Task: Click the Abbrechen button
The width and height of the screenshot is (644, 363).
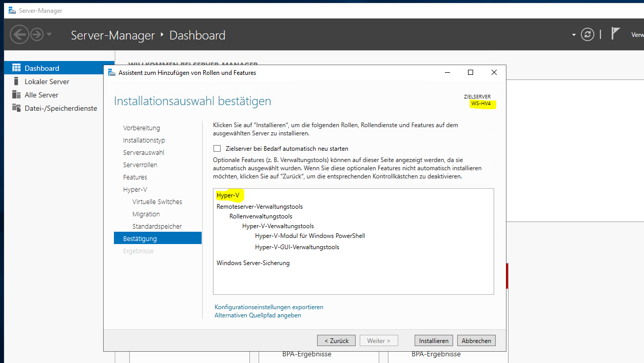Action: (x=476, y=340)
